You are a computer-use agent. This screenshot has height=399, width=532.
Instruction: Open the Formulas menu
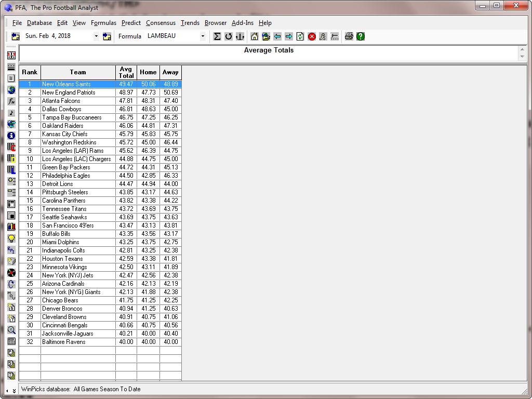coord(103,23)
